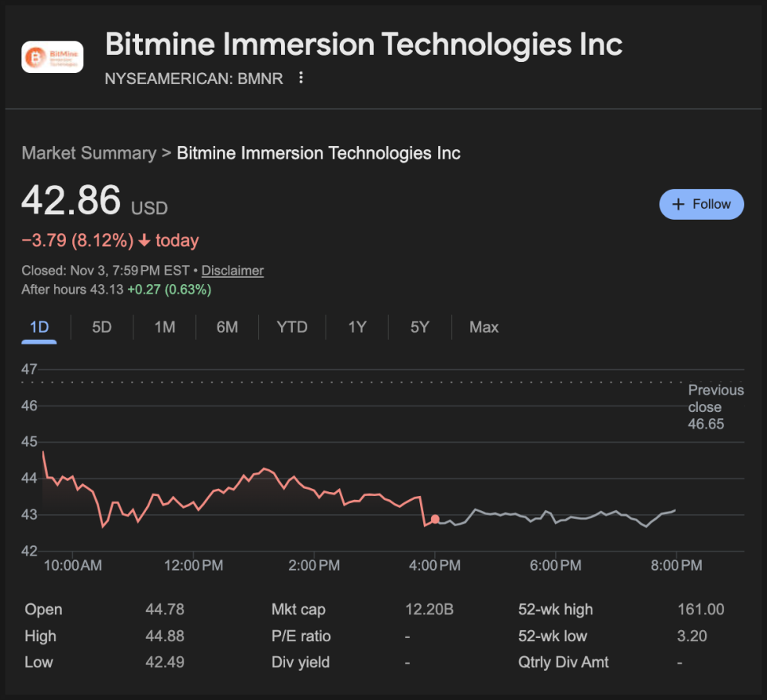Click the red closing price dot on chart
The height and width of the screenshot is (700, 767).
[x=435, y=519]
